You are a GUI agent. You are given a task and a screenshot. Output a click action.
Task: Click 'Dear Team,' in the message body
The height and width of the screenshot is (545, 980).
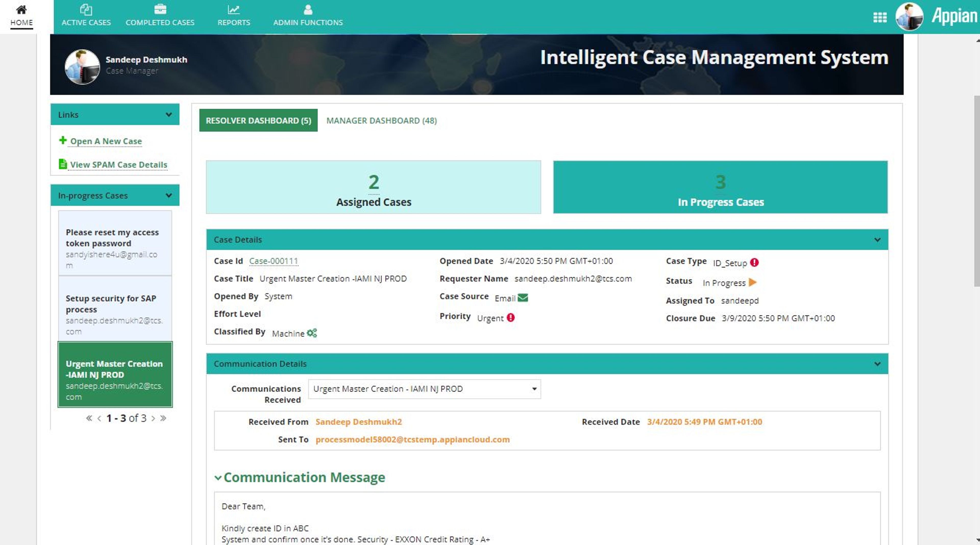click(x=243, y=506)
